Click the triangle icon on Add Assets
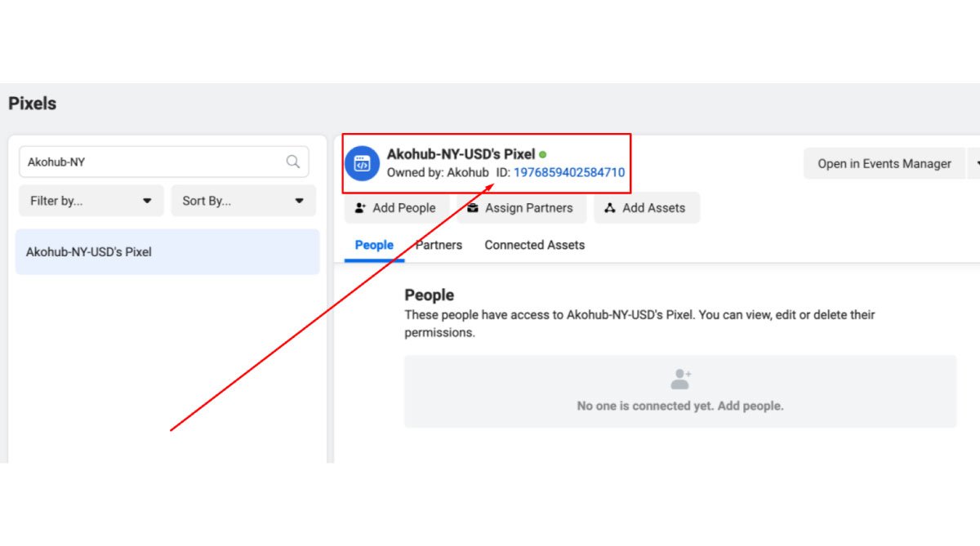This screenshot has width=980, height=546. (x=609, y=208)
